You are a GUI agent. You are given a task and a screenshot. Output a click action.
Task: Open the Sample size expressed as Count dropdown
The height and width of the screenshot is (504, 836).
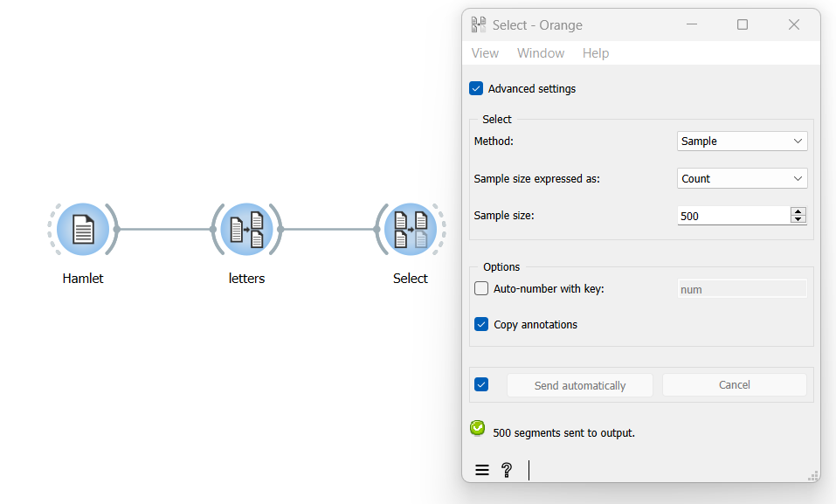point(743,179)
